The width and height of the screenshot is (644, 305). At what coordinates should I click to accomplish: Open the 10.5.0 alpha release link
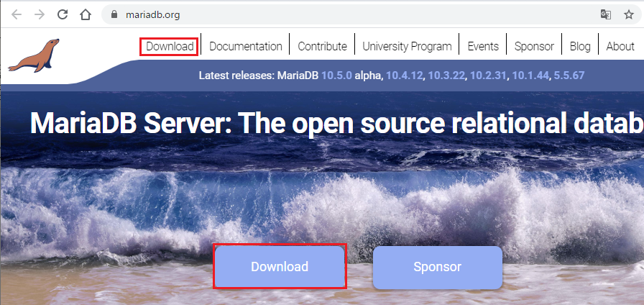click(x=336, y=75)
